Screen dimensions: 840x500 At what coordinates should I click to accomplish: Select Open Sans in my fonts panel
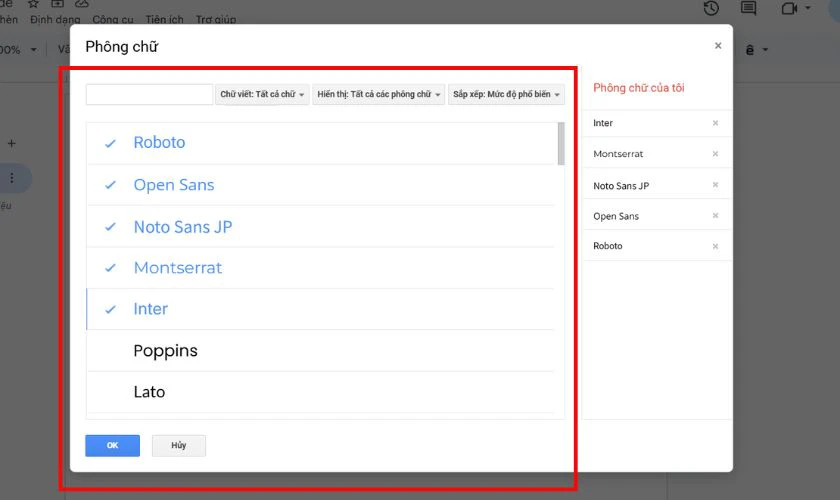[616, 216]
